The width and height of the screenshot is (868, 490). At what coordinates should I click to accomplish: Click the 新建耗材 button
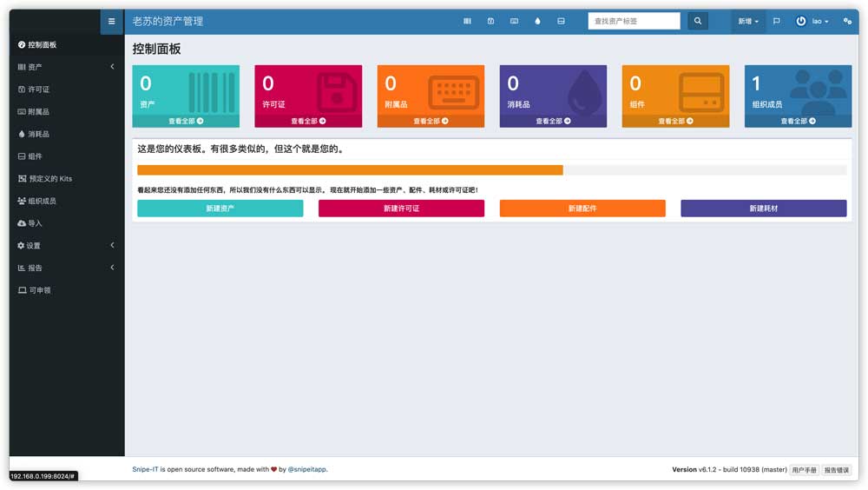point(763,209)
